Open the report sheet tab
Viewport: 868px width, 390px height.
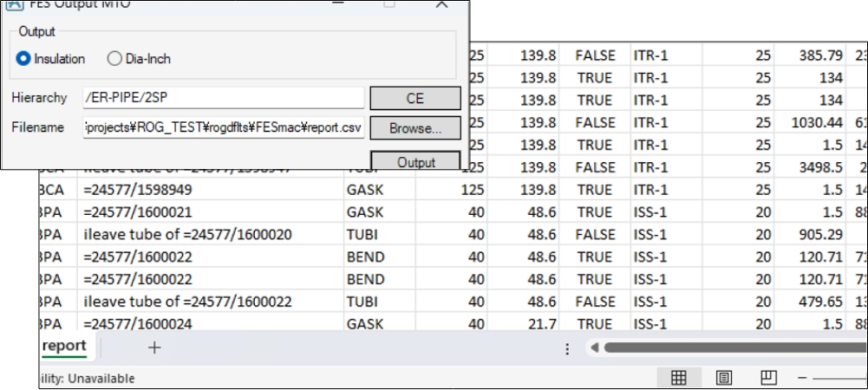tap(65, 347)
